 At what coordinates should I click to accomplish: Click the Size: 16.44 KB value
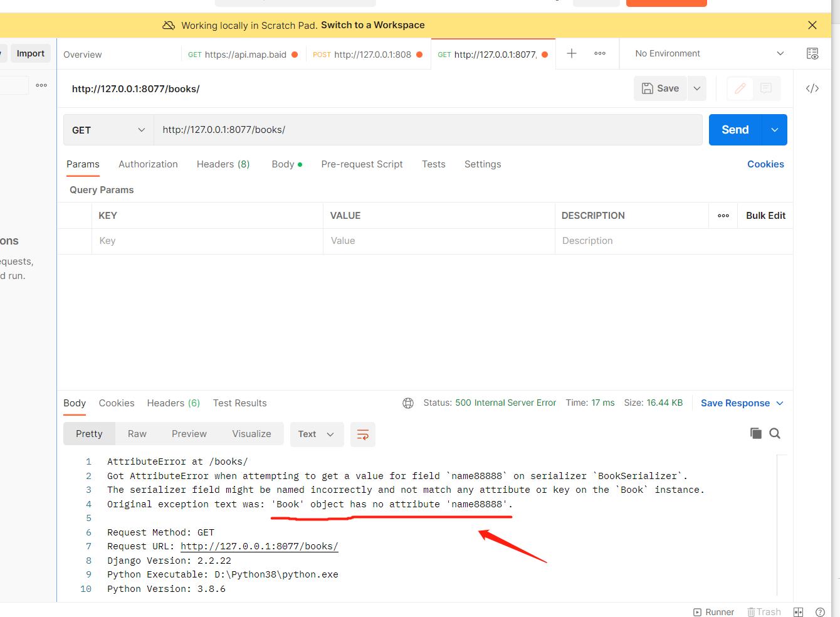pyautogui.click(x=664, y=403)
